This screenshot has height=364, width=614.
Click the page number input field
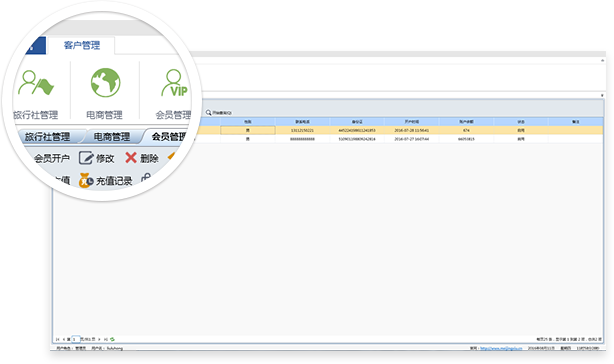(76, 339)
